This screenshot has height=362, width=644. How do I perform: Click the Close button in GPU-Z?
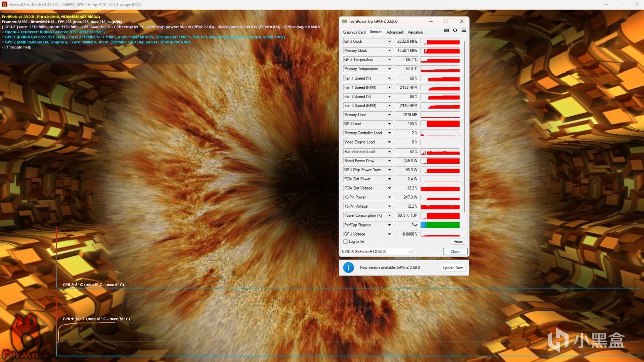tap(455, 251)
